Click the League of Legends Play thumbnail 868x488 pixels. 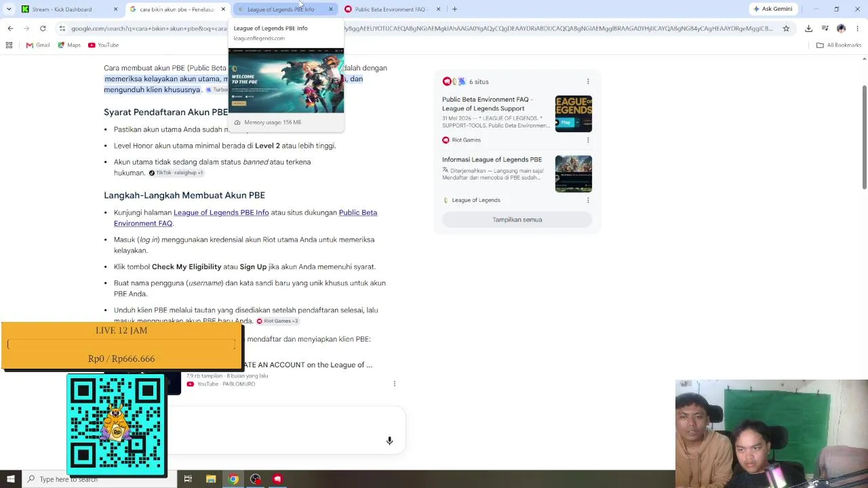coord(574,113)
